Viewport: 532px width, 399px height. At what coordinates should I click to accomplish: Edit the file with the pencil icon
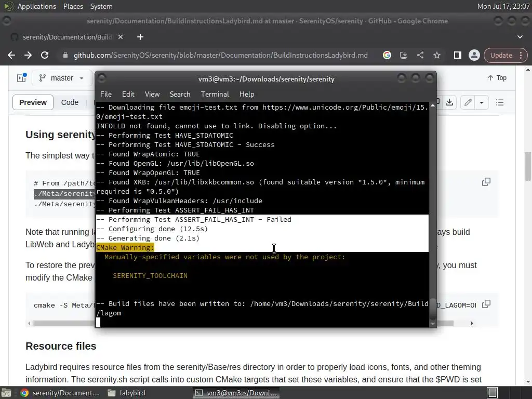pyautogui.click(x=468, y=102)
